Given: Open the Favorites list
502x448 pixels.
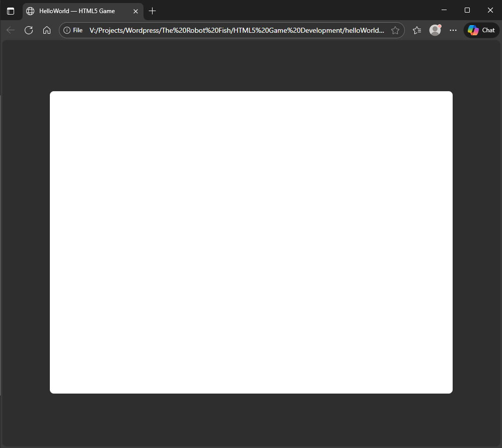Looking at the screenshot, I should (x=417, y=30).
